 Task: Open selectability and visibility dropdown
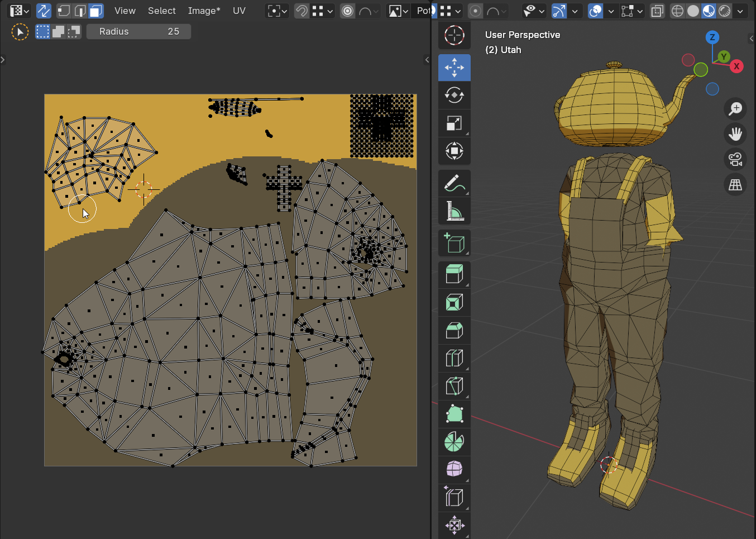(x=534, y=11)
